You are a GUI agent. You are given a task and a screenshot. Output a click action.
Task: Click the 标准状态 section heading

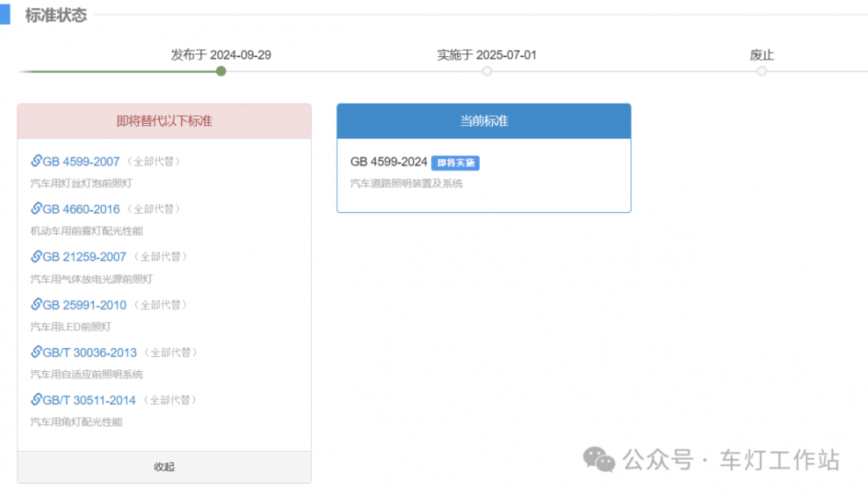[56, 15]
